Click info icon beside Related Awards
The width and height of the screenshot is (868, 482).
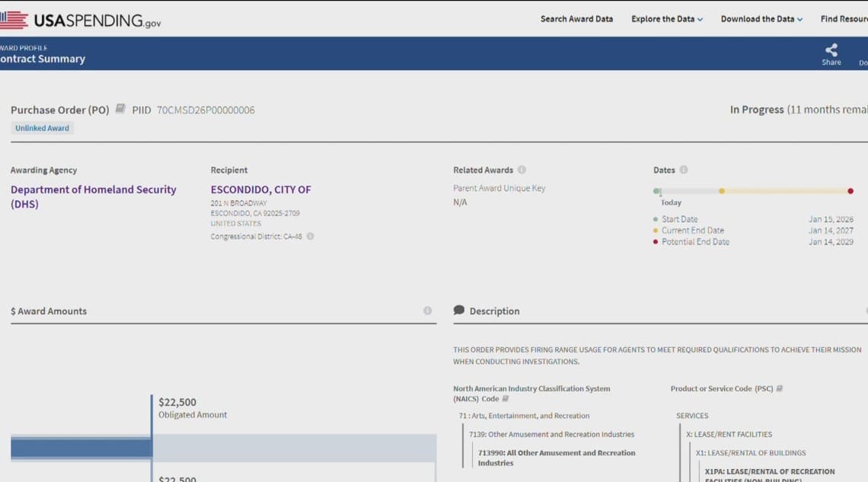522,170
